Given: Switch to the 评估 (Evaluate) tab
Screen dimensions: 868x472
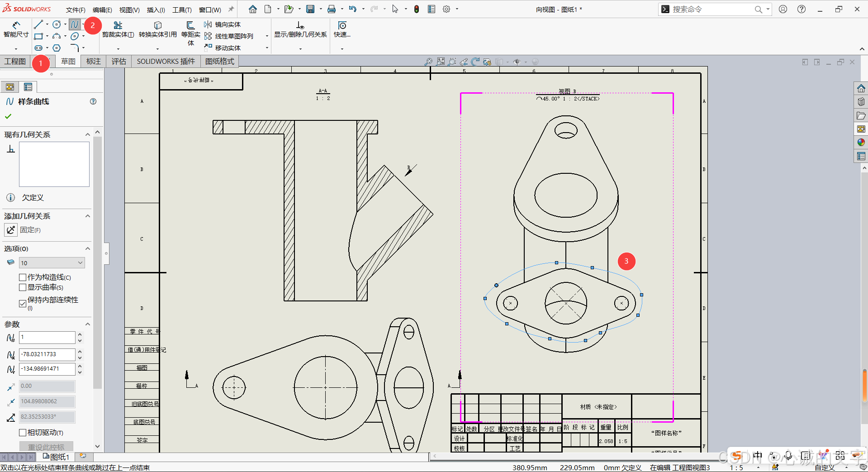Looking at the screenshot, I should pos(119,61).
